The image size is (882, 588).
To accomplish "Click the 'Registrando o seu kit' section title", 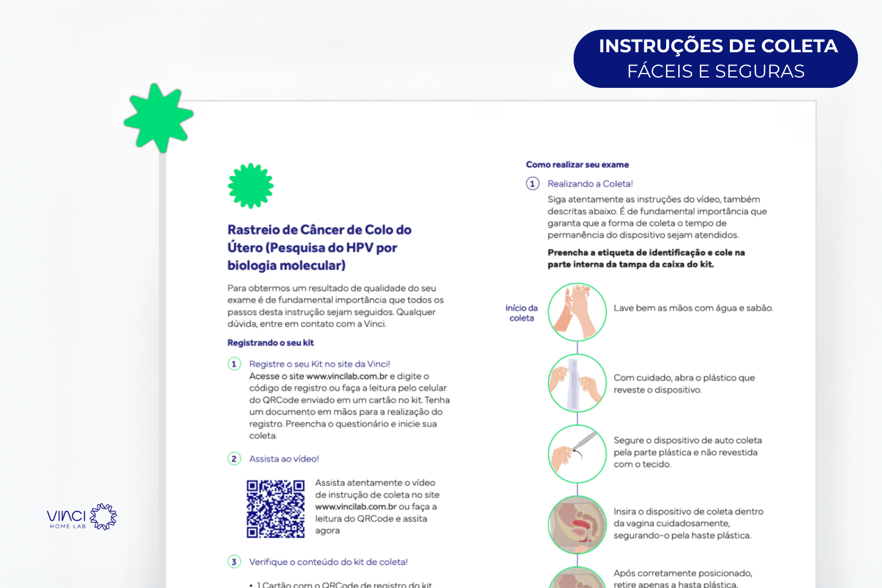I will (x=270, y=343).
